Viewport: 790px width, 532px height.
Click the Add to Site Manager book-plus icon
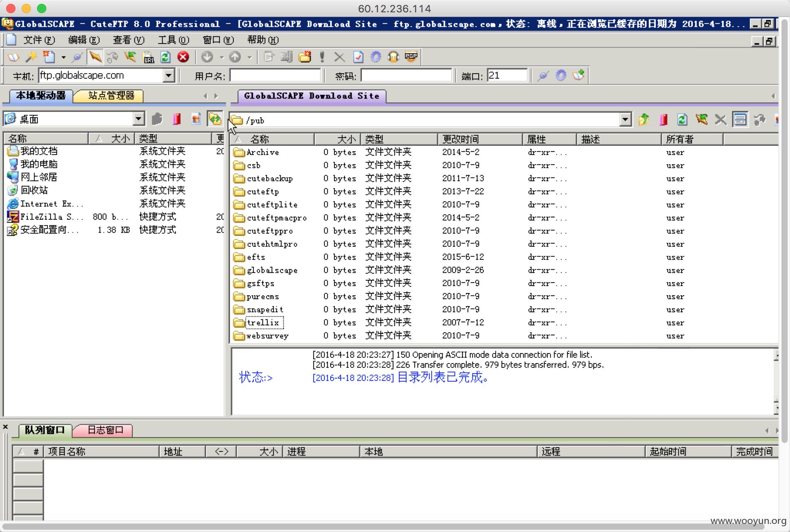coord(578,75)
